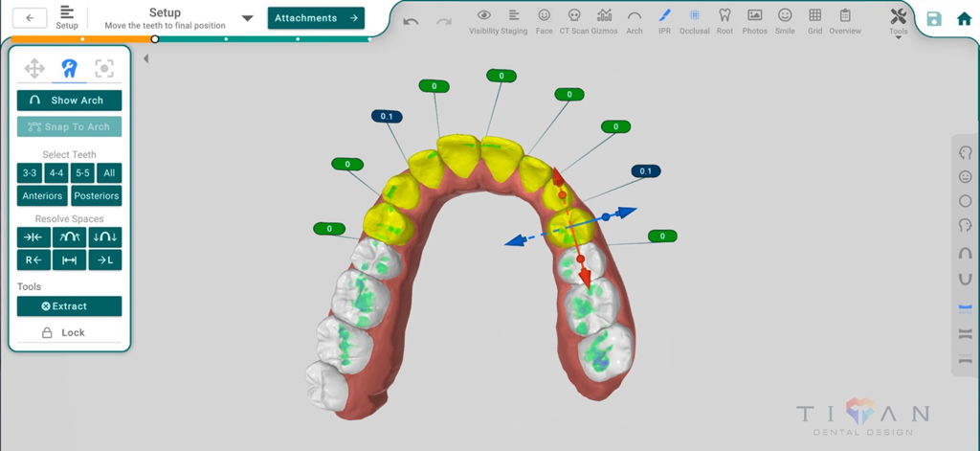Toggle the IPR tool

pyautogui.click(x=664, y=21)
